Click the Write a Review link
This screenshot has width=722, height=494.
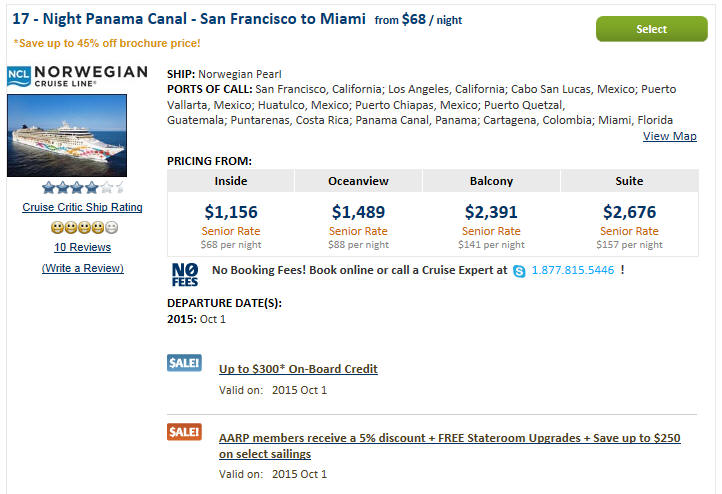pos(82,268)
